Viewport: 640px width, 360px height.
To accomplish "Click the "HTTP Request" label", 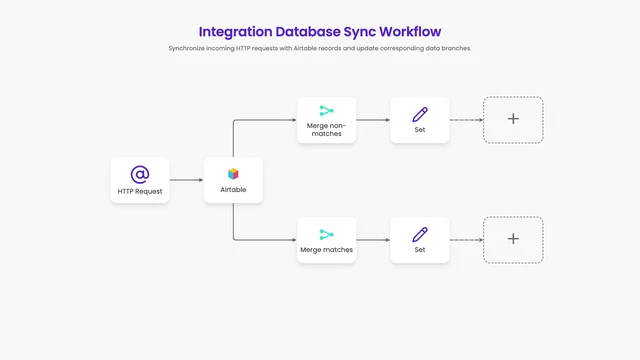I will [140, 191].
